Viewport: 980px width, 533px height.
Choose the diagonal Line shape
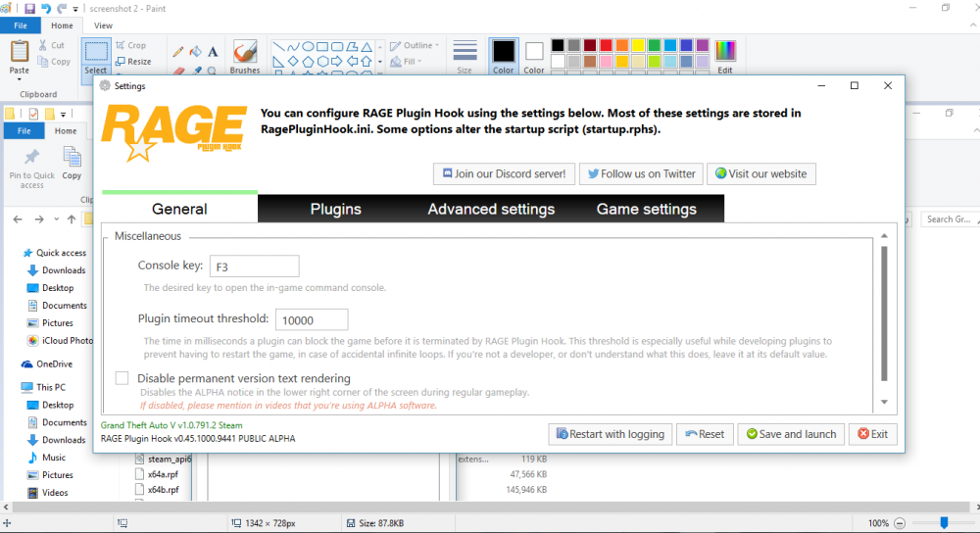point(278,47)
